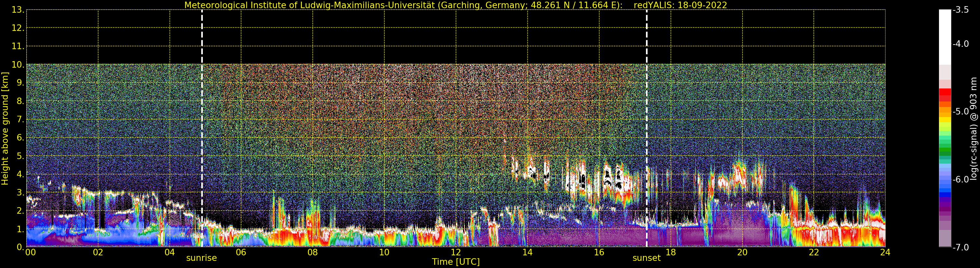Click the '-6.0' colorbar tick label
The image size is (980, 268).
coord(960,180)
